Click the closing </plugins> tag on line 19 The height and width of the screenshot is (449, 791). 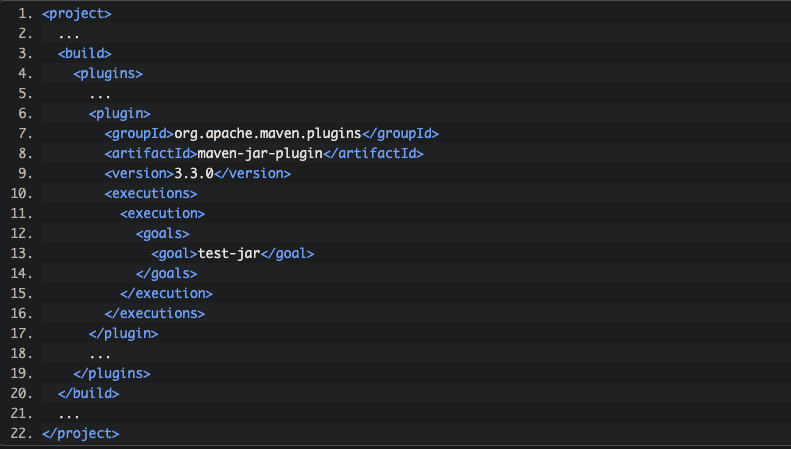pyautogui.click(x=112, y=373)
